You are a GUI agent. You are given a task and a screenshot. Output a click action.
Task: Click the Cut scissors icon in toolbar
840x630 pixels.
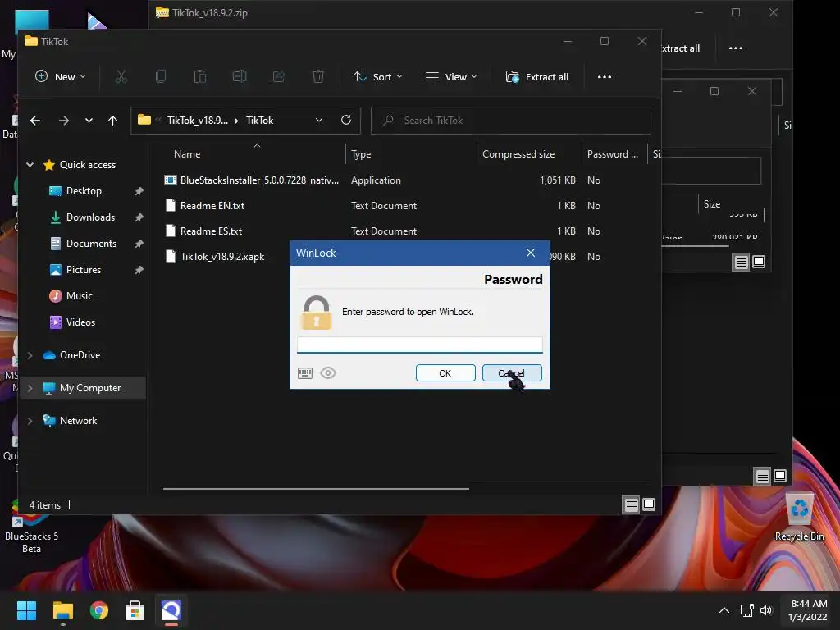pyautogui.click(x=121, y=76)
